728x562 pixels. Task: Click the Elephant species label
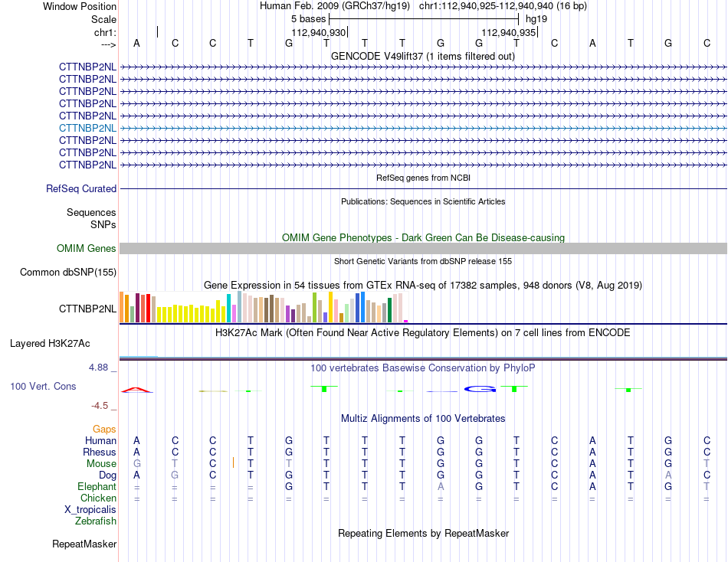tap(97, 486)
